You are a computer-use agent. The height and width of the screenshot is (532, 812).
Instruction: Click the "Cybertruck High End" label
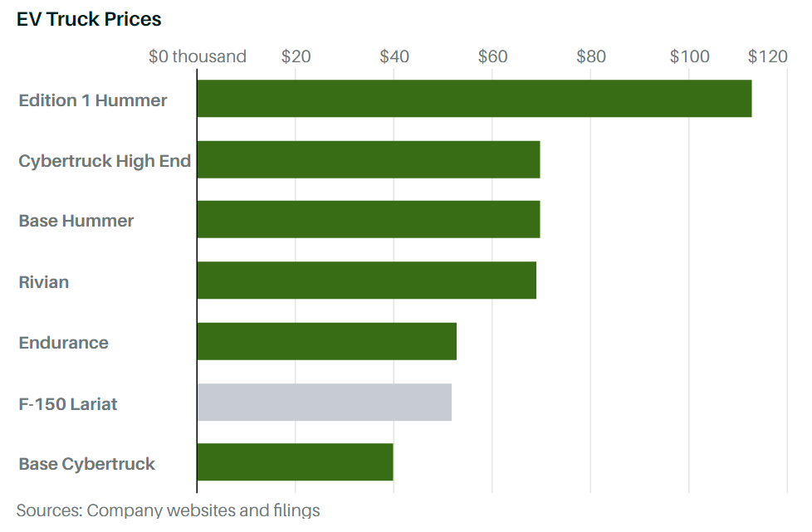(105, 161)
